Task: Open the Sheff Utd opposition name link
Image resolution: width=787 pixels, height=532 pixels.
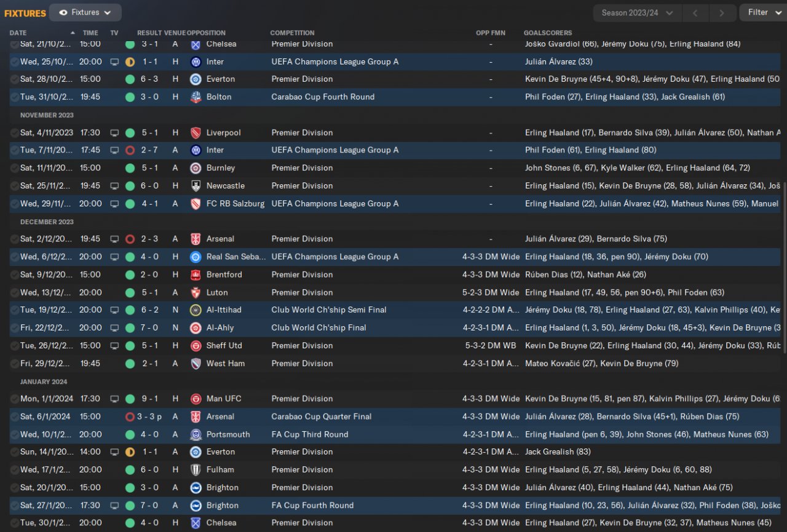Action: (x=224, y=346)
